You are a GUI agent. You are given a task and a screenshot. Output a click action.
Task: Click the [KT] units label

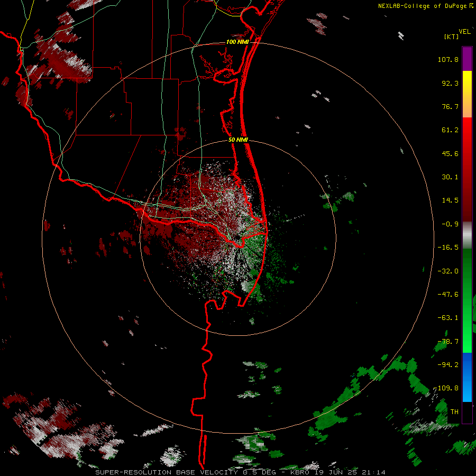click(452, 36)
